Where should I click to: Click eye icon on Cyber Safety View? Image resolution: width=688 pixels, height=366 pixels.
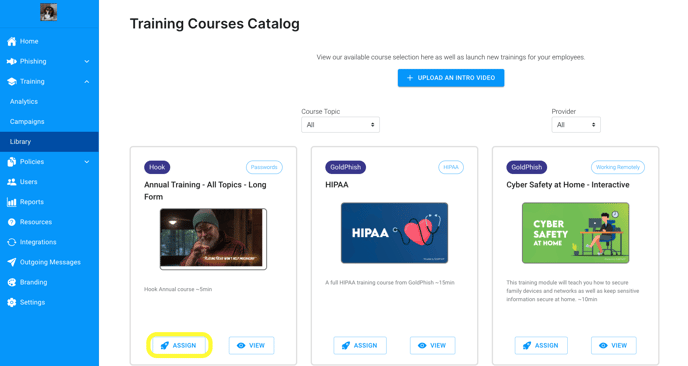(x=603, y=345)
